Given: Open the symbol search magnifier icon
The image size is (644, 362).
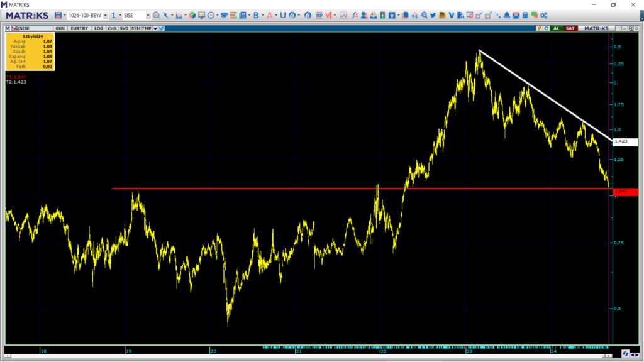Looking at the screenshot, I should pyautogui.click(x=156, y=15).
